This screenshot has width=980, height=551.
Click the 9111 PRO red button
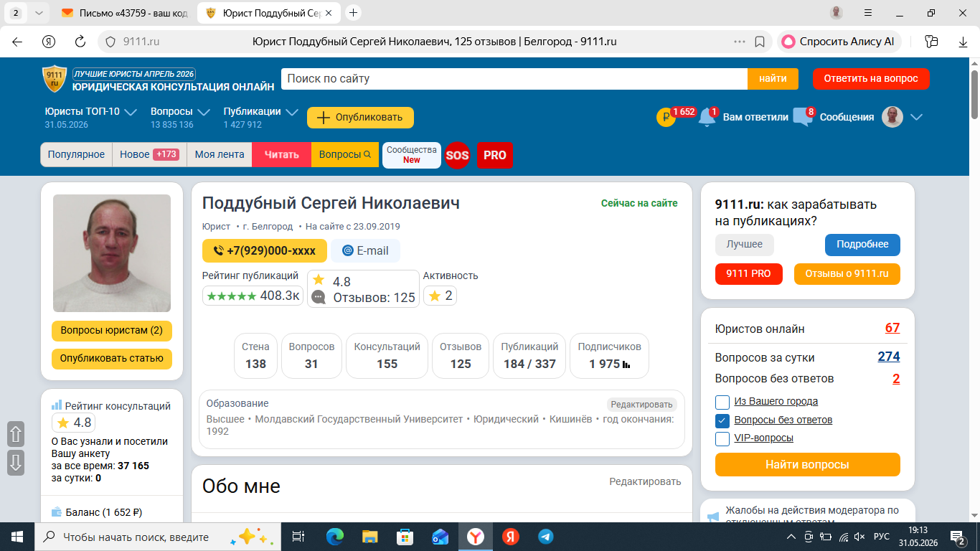point(748,273)
